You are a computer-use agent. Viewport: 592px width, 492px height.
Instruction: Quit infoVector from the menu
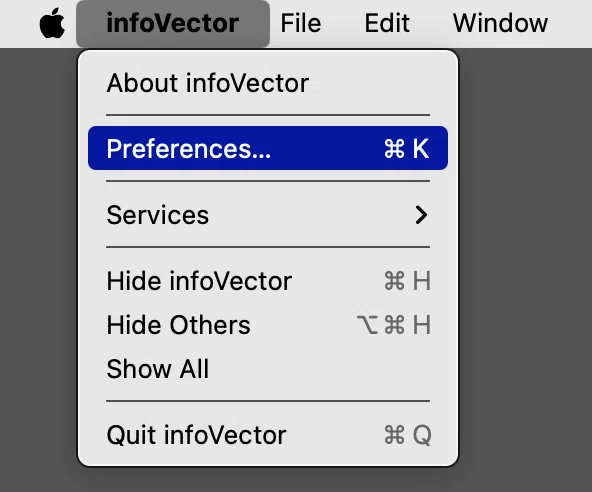point(268,435)
